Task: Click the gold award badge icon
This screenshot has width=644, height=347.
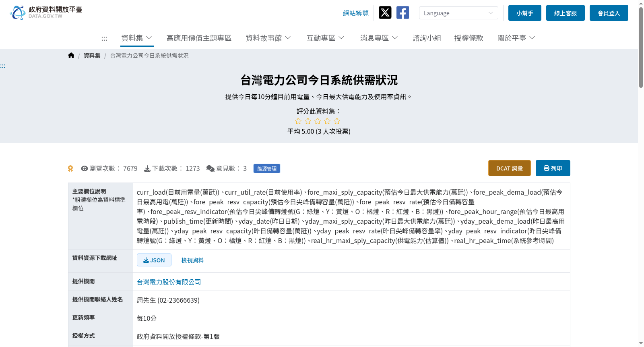Action: pos(70,168)
